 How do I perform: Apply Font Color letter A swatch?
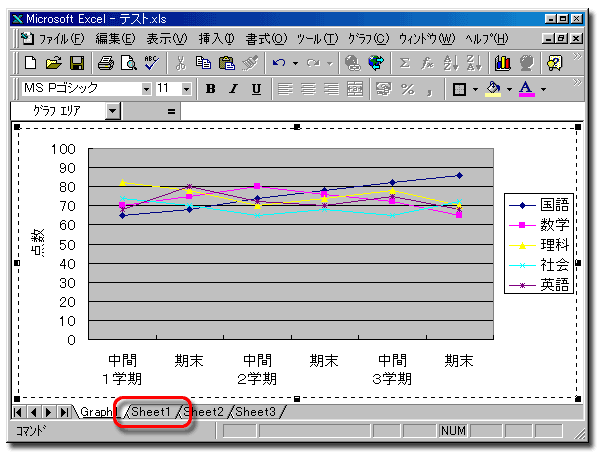[527, 90]
